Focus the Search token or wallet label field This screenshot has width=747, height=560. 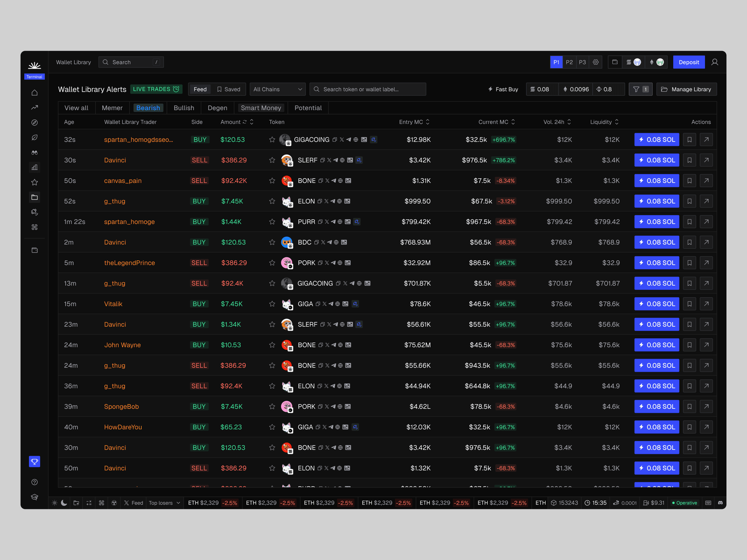point(367,89)
